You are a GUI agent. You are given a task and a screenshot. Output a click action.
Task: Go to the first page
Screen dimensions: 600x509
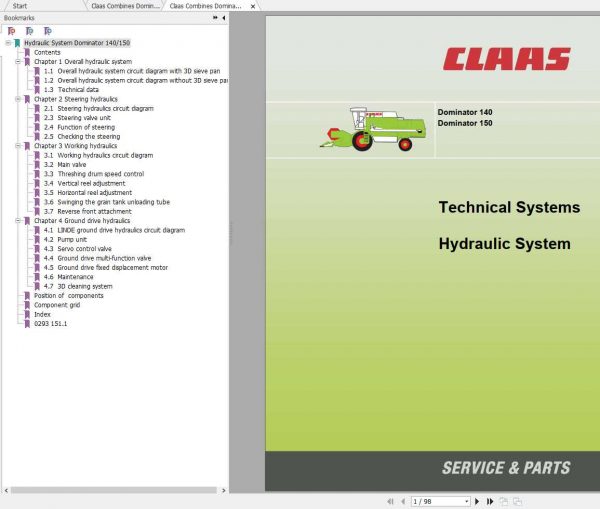390,501
